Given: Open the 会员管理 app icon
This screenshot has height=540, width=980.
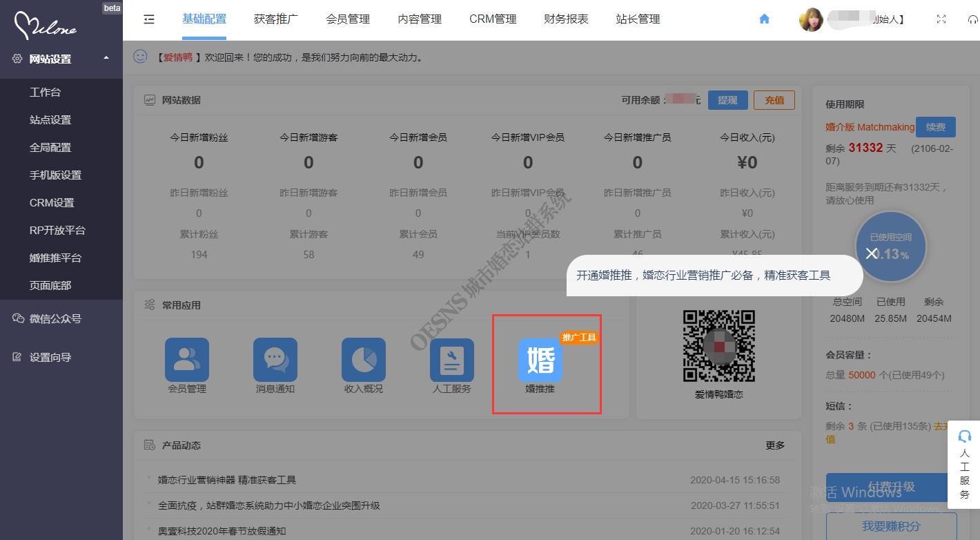Looking at the screenshot, I should pyautogui.click(x=187, y=359).
